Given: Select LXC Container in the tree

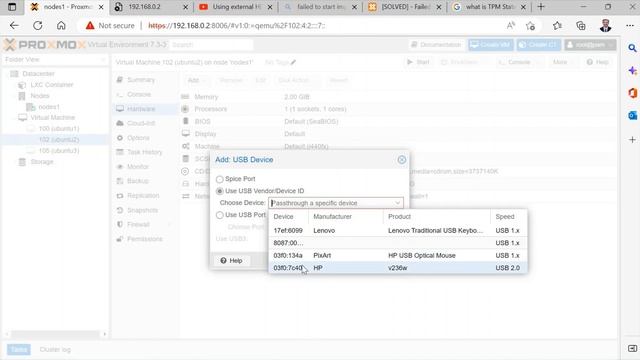Looking at the screenshot, I should pyautogui.click(x=52, y=85).
